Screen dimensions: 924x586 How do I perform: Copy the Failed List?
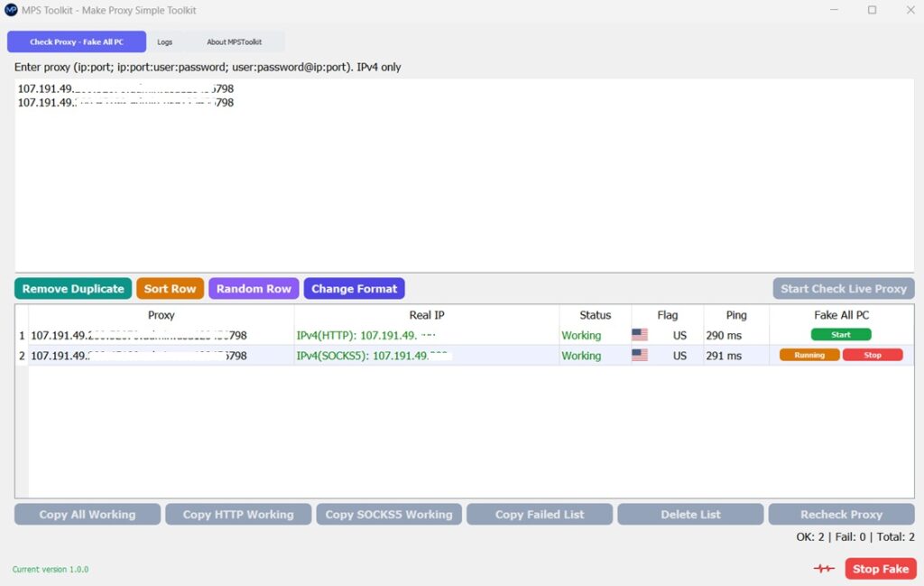click(x=539, y=514)
